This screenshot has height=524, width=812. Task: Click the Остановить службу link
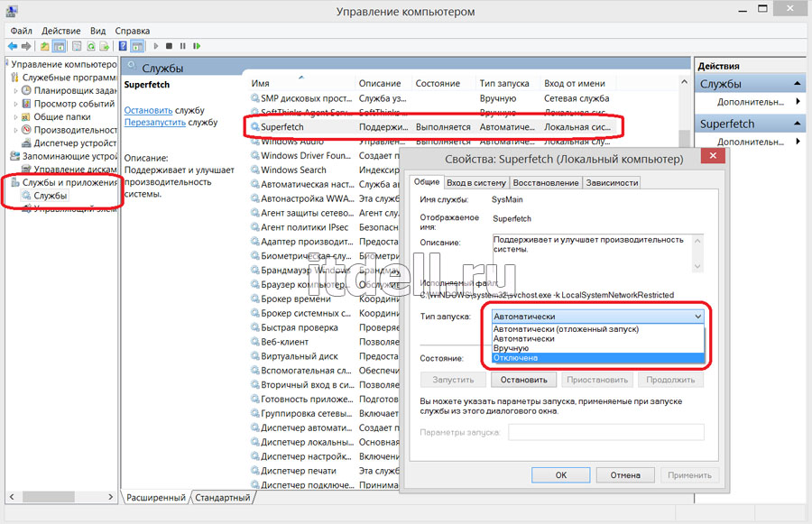click(x=148, y=110)
